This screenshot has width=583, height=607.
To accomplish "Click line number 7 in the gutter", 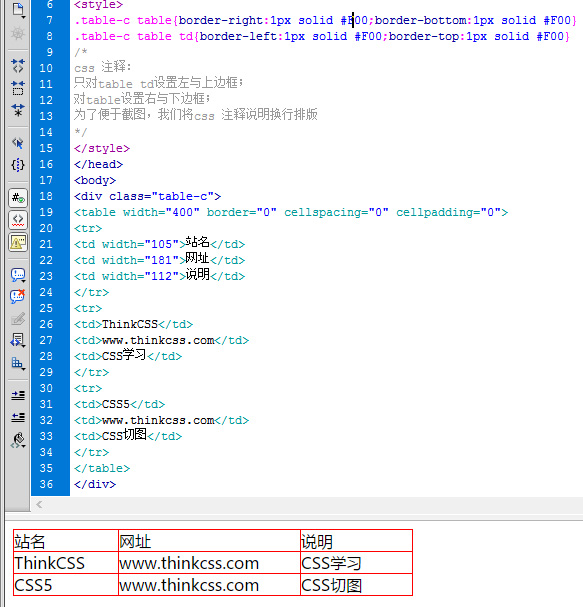I will pos(50,20).
